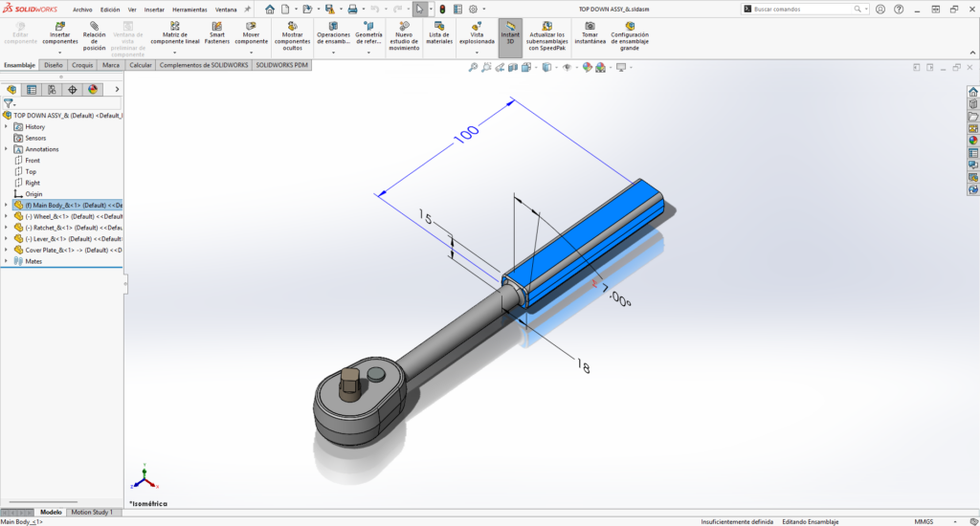Toggle the pin on the menu bar
The image size is (980, 526).
click(248, 9)
